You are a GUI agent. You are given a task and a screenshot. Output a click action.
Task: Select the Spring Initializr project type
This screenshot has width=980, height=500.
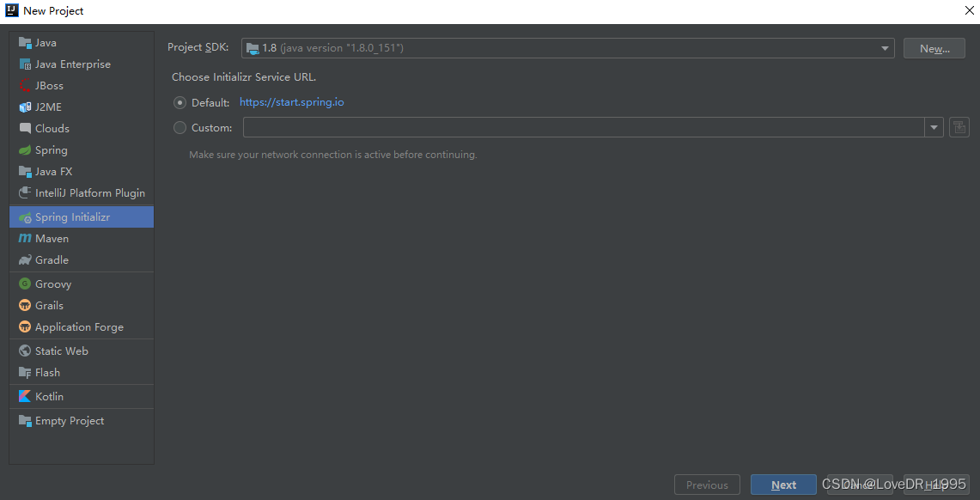[82, 216]
